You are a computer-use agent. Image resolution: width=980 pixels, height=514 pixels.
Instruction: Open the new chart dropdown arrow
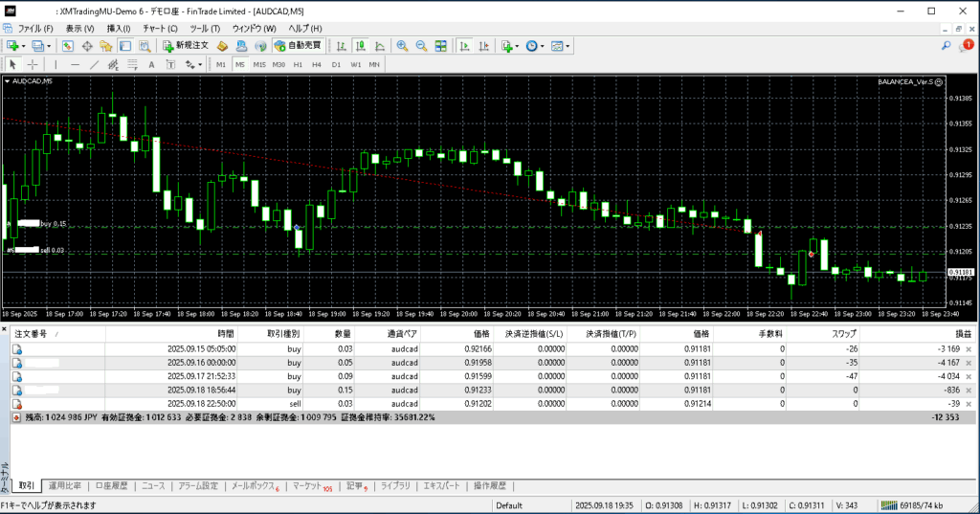24,46
